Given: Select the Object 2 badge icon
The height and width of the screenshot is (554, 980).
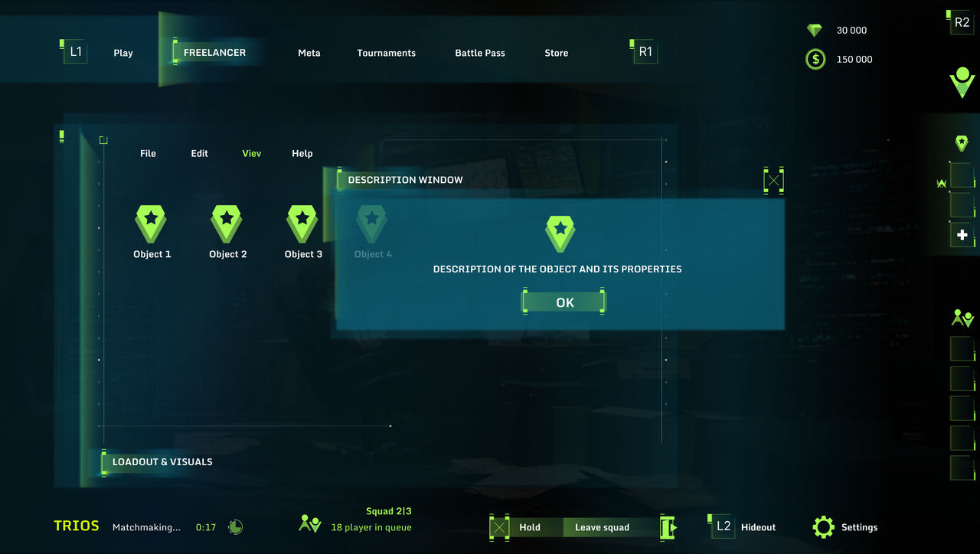Looking at the screenshot, I should pyautogui.click(x=227, y=224).
